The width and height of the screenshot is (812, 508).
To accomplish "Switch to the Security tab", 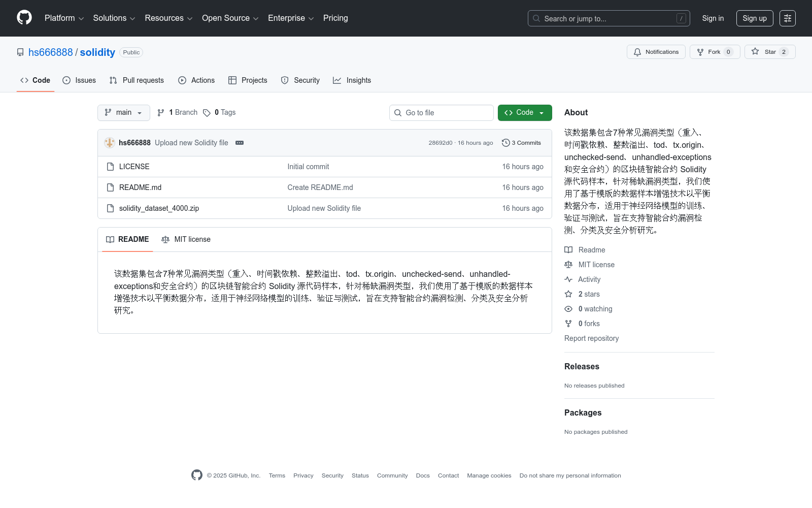I will [x=300, y=80].
